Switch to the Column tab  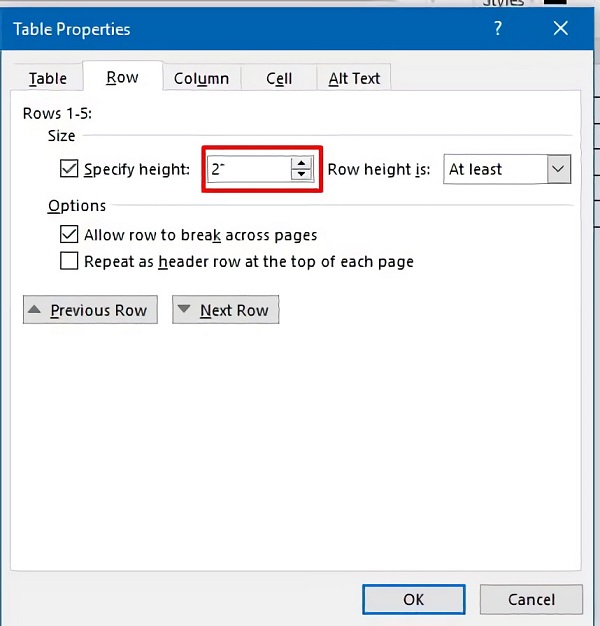coord(201,78)
